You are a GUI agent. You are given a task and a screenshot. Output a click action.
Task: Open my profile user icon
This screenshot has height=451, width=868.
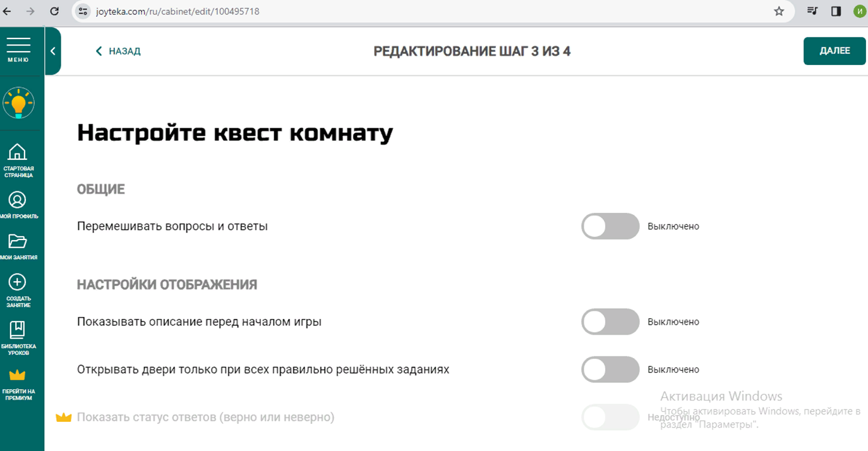click(x=17, y=200)
